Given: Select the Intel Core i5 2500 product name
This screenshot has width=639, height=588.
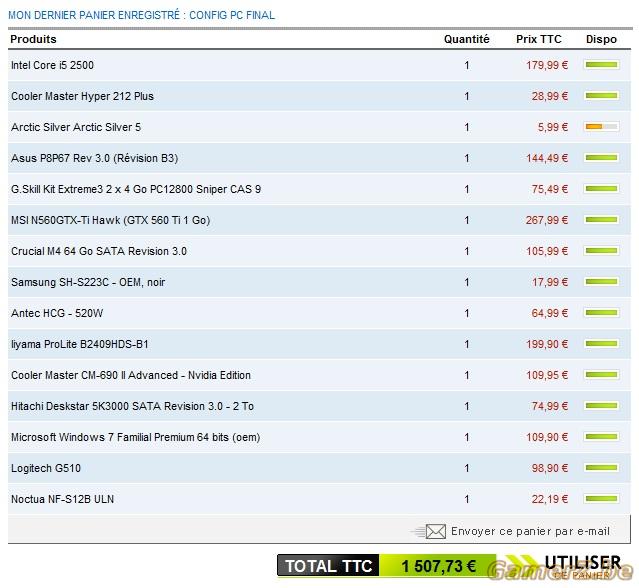Looking at the screenshot, I should 52,65.
